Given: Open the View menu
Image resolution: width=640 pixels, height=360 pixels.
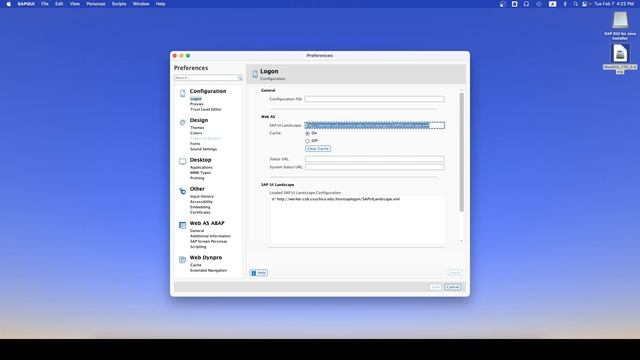Looking at the screenshot, I should click(x=75, y=4).
